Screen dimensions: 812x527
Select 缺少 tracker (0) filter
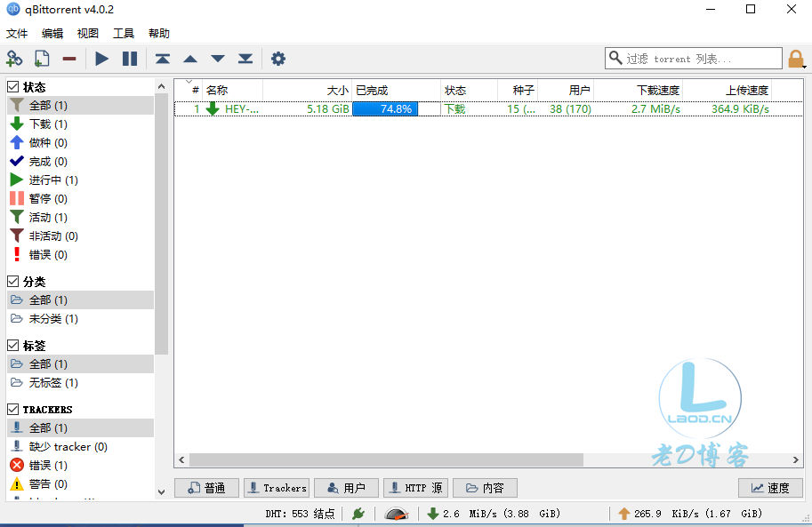click(81, 447)
